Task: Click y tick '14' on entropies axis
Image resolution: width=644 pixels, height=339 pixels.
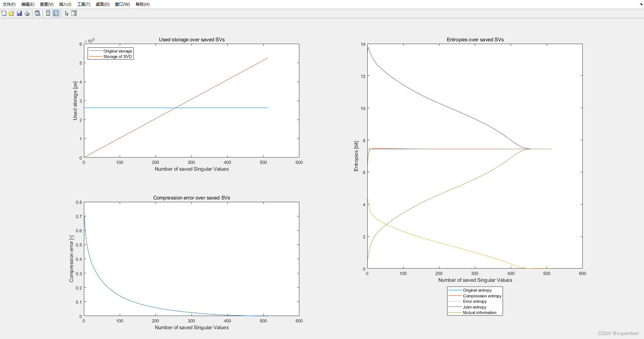Action: (x=363, y=44)
